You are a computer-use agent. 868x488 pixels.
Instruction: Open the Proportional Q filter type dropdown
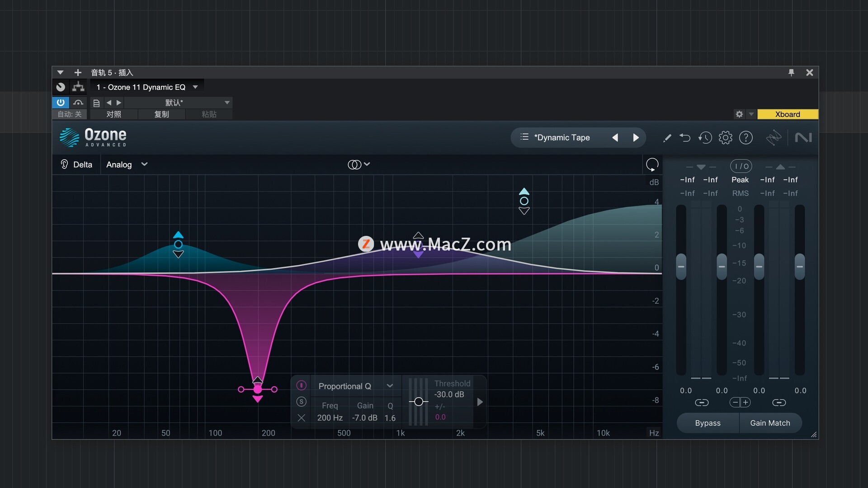355,386
